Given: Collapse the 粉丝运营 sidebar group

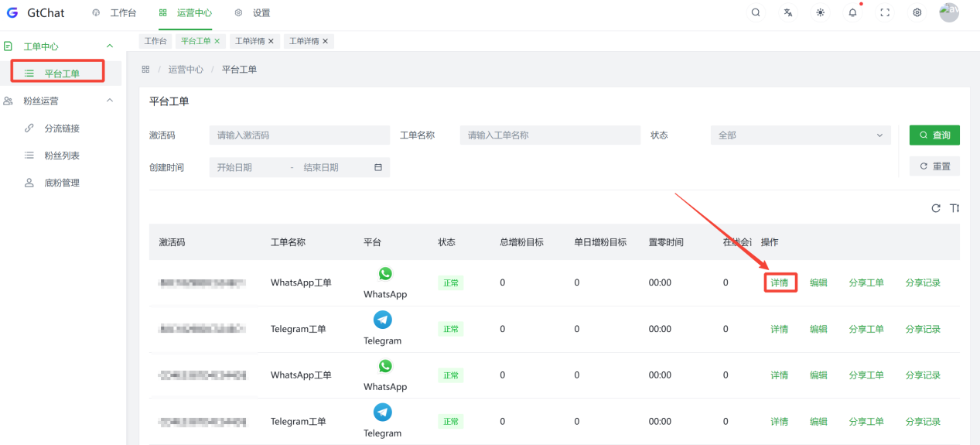Looking at the screenshot, I should point(109,101).
